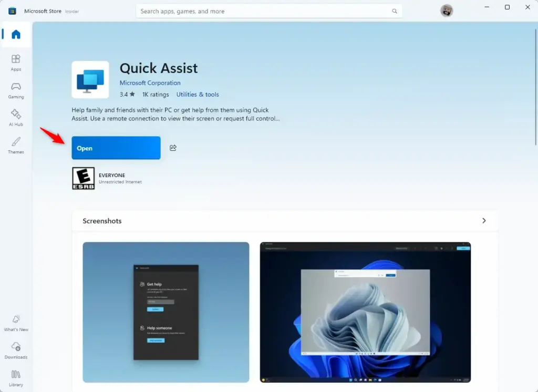Open the AI Hub section

click(16, 118)
